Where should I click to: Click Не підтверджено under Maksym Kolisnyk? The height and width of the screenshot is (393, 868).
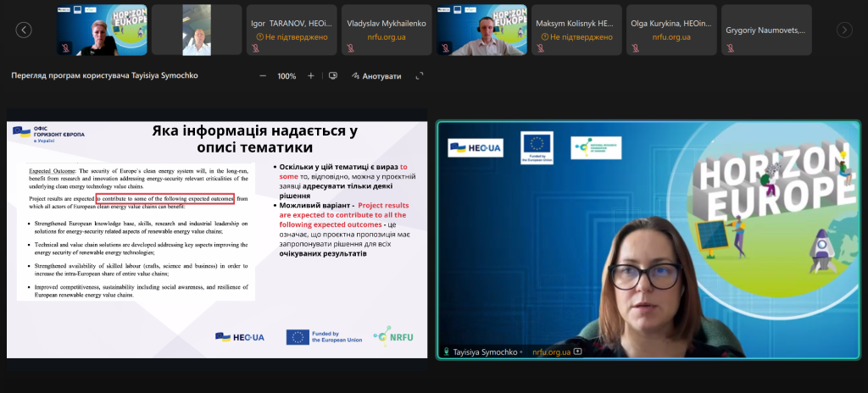576,37
